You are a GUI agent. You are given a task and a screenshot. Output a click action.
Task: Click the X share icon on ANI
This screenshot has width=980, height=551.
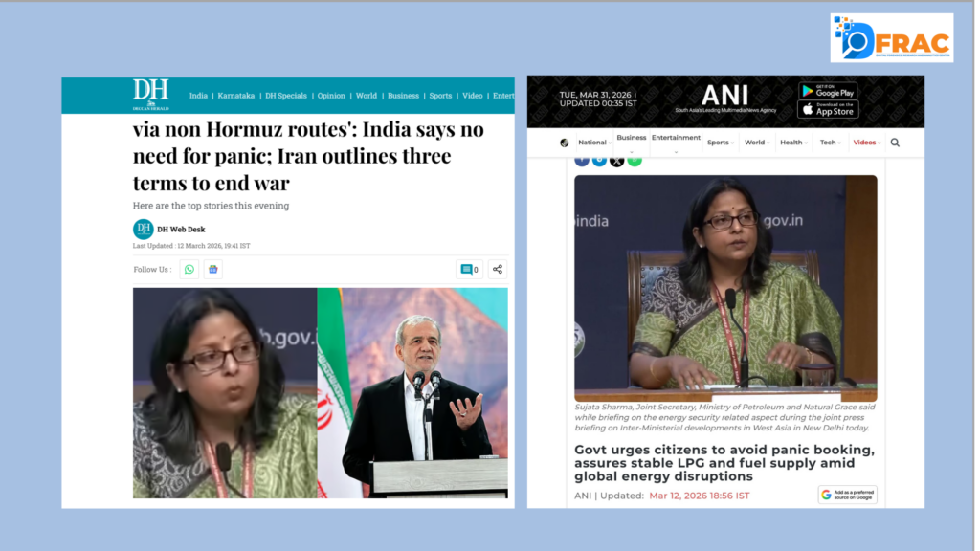click(x=617, y=161)
